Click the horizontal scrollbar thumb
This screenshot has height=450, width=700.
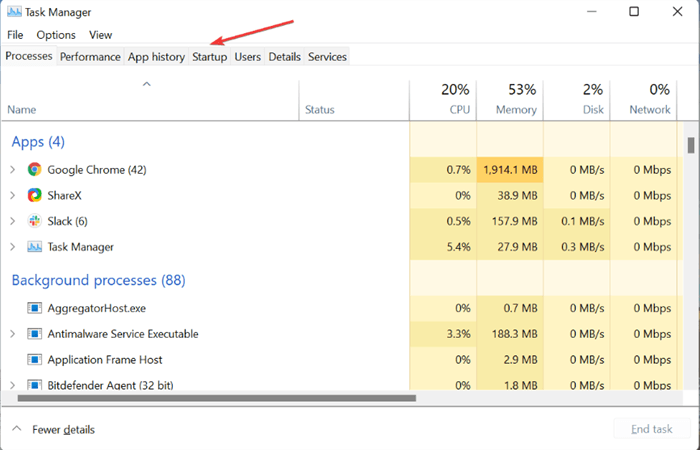click(x=217, y=398)
